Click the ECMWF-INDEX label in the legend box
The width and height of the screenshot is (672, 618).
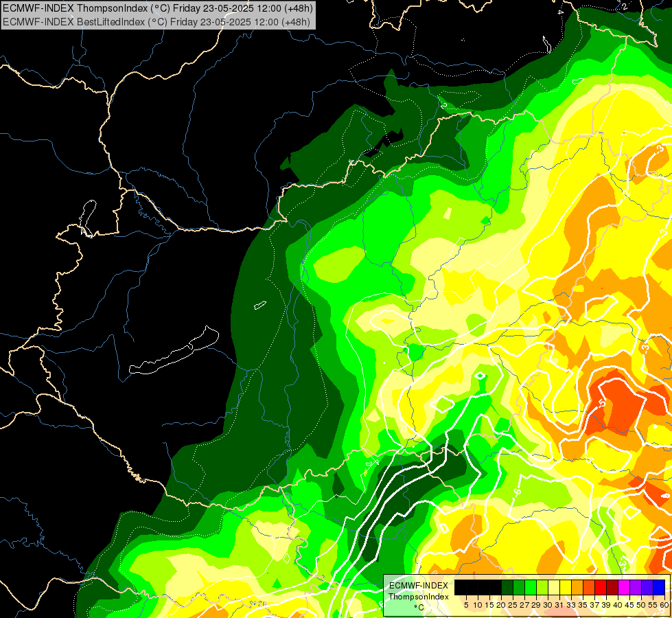[x=419, y=586]
